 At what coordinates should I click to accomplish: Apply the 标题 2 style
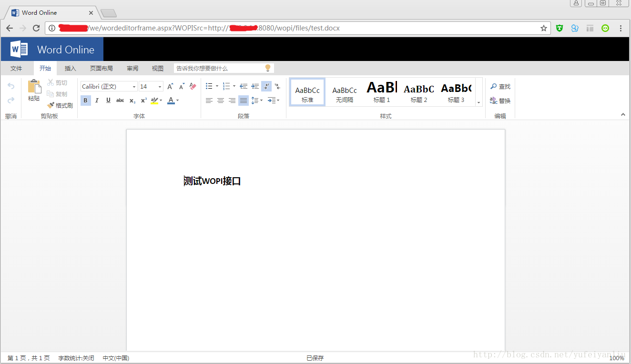(x=419, y=92)
